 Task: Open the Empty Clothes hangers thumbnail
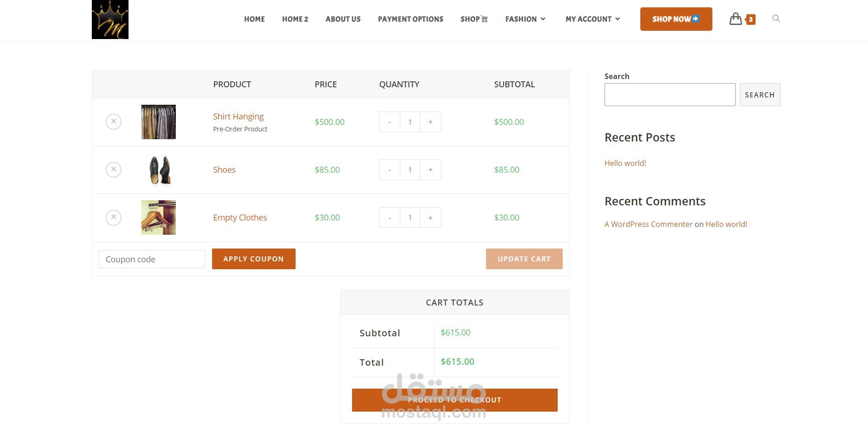click(x=158, y=217)
